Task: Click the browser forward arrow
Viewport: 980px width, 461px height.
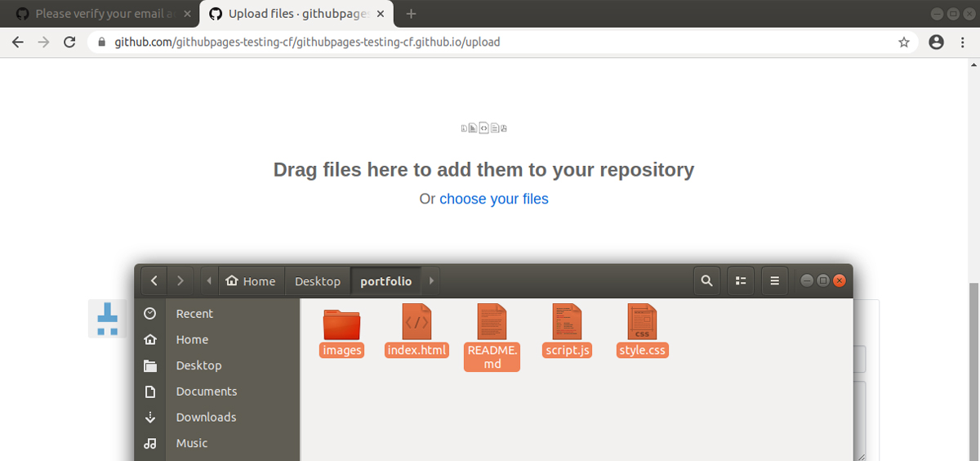Action: tap(44, 43)
